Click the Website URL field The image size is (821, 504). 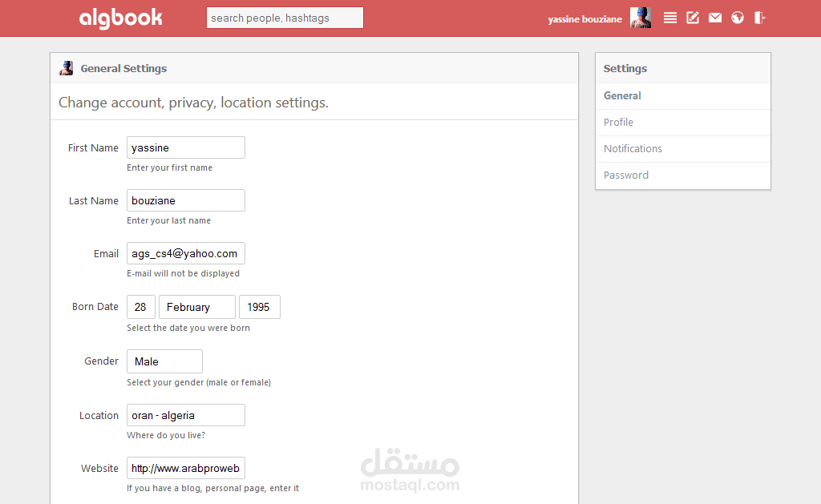[x=186, y=469]
